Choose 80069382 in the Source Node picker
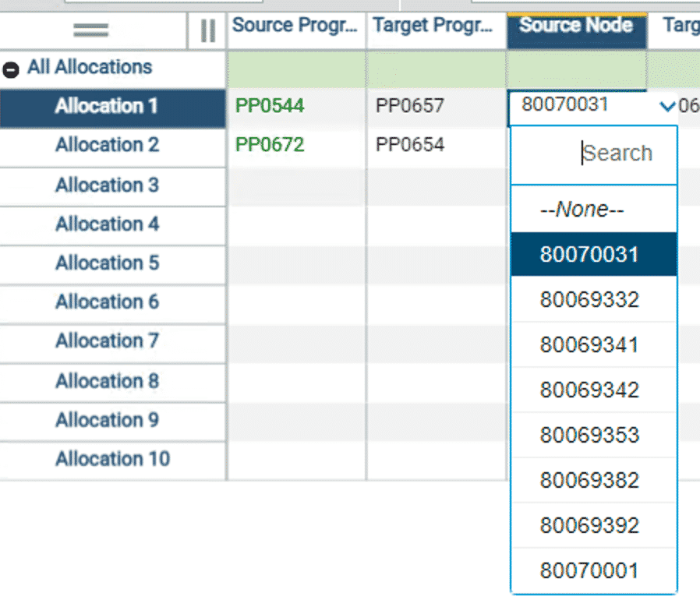 593,479
